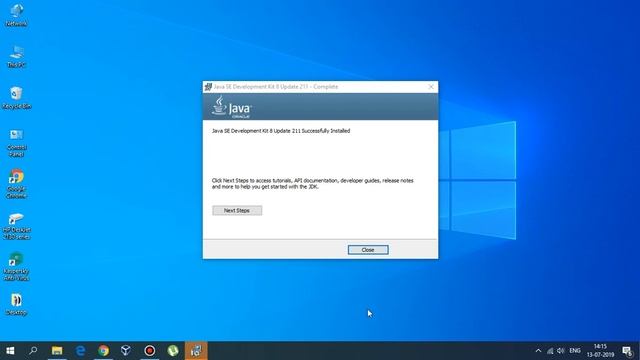Open the Action Center notifications
This screenshot has height=360, width=640.
pos(627,351)
